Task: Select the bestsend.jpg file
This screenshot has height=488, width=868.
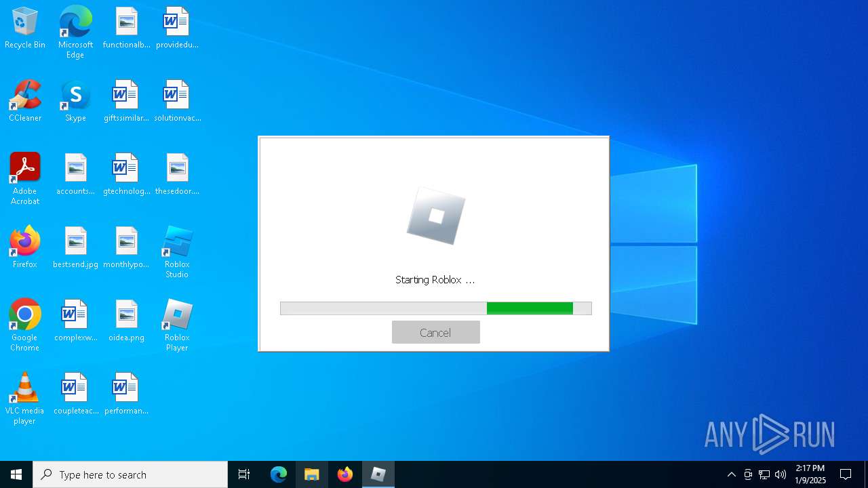Action: (x=75, y=248)
